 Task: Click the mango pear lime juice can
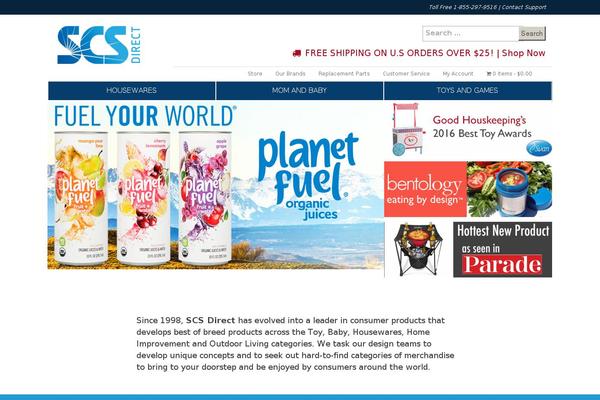[x=81, y=198]
